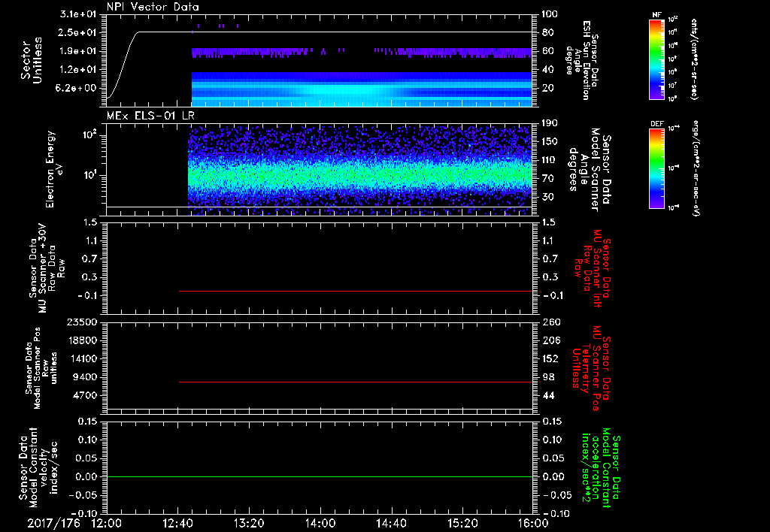Click the '100' sun elevation axis value
770x532 pixels.
[x=550, y=14]
